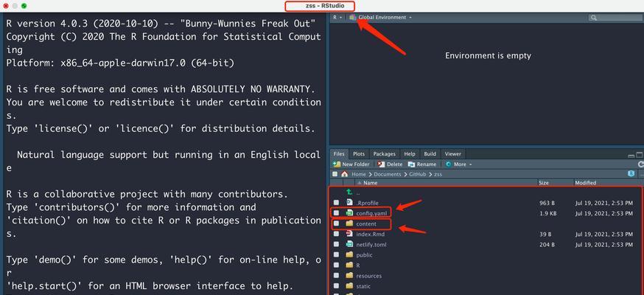The height and width of the screenshot is (295, 644).
Task: Click the content folder icon
Action: point(349,223)
